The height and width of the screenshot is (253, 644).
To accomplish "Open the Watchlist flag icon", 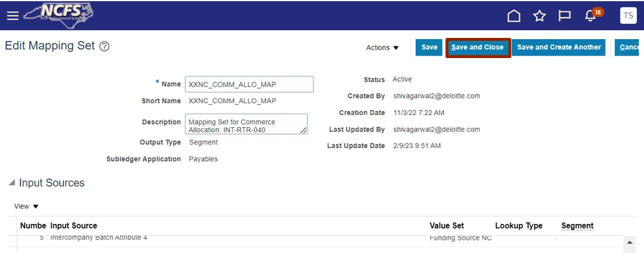I will tap(565, 16).
